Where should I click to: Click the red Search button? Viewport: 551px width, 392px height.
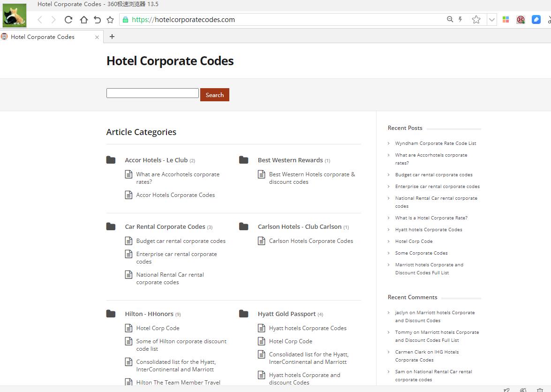(215, 95)
